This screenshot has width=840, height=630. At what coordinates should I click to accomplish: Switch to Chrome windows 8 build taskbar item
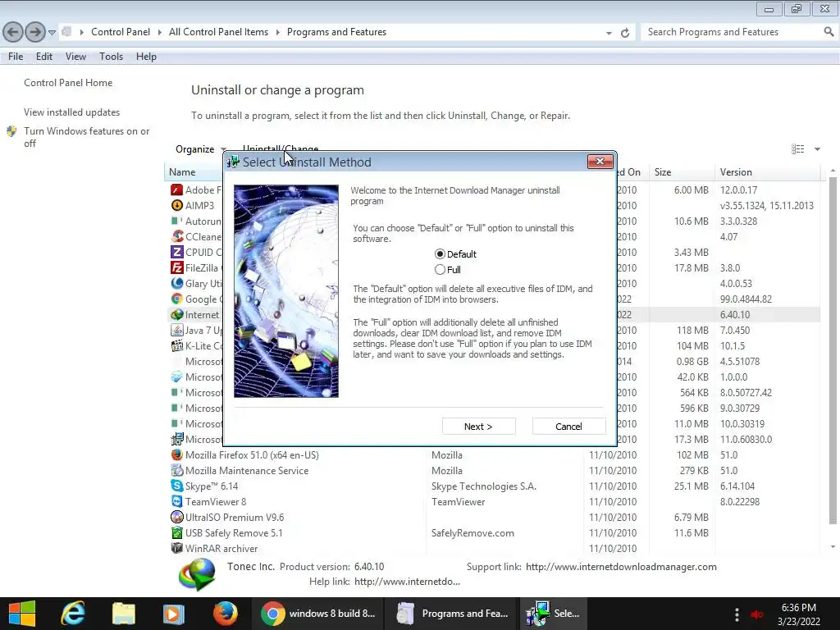[319, 614]
